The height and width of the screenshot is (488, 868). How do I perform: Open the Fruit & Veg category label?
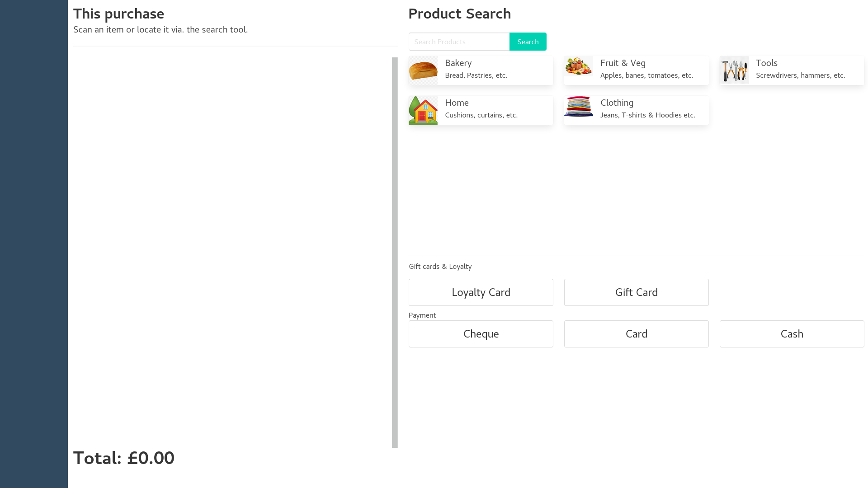623,63
